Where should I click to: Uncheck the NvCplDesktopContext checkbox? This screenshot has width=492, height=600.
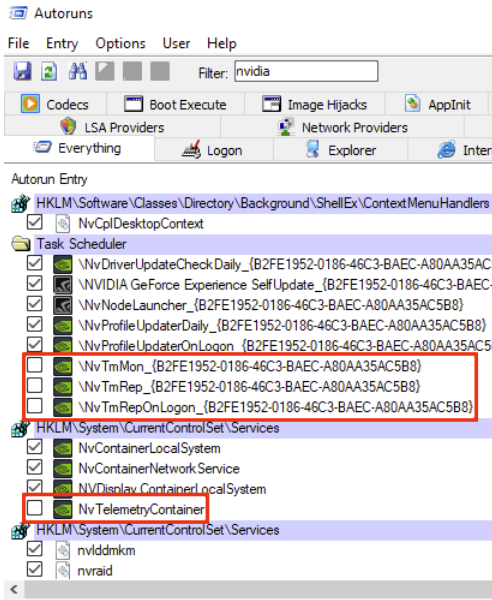pos(34,223)
